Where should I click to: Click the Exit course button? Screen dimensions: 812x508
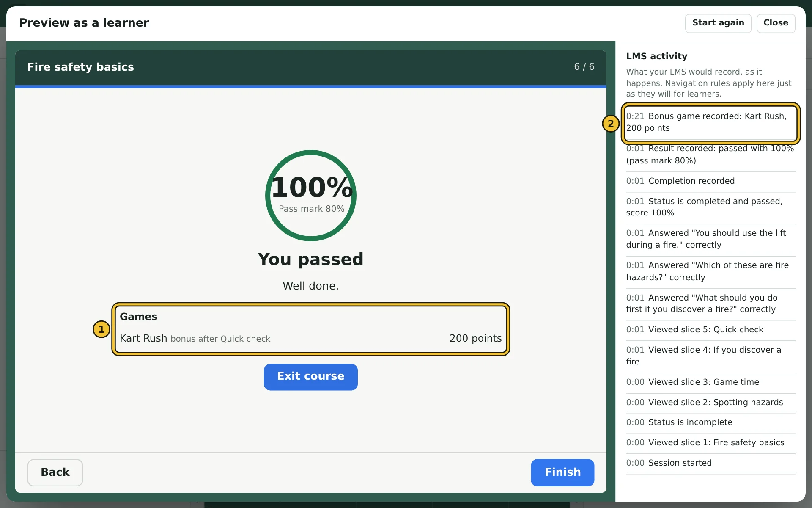click(310, 377)
